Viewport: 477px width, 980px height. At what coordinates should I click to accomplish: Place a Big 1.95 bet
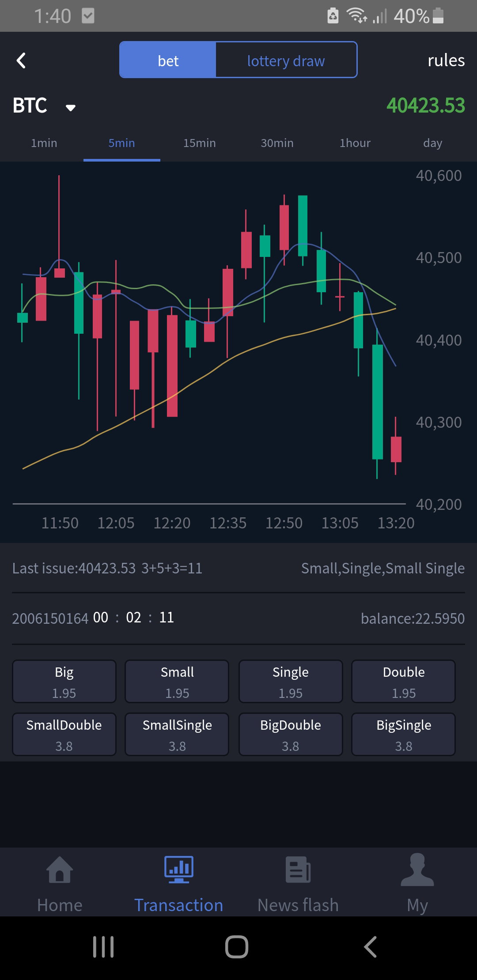click(64, 681)
